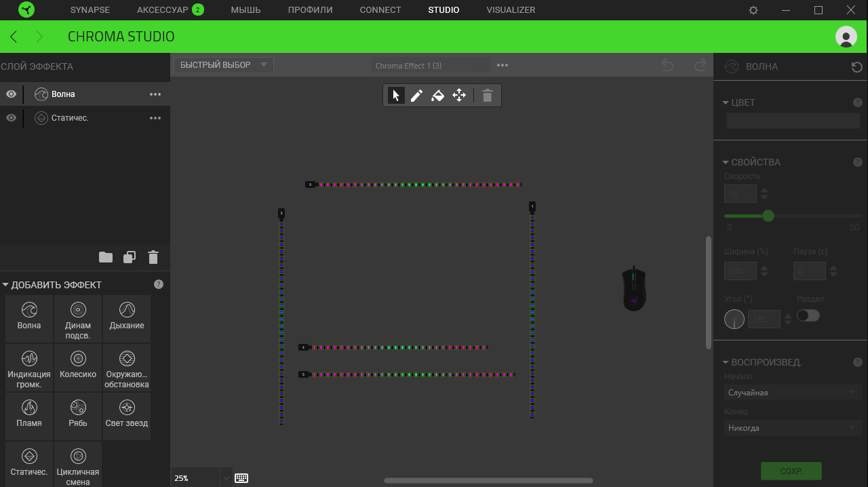This screenshot has width=868, height=487.
Task: Click the trash icon in canvas toolbar
Action: [487, 96]
